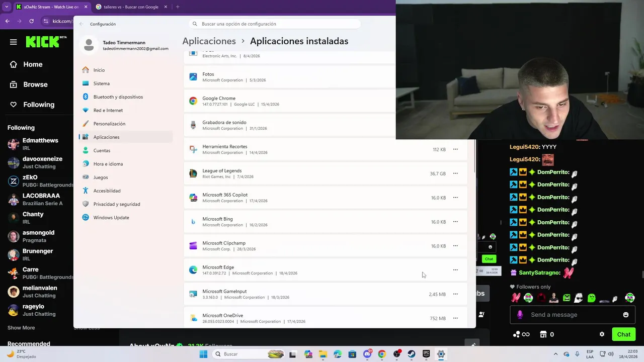Open File Explorer from the taskbar

[323, 354]
